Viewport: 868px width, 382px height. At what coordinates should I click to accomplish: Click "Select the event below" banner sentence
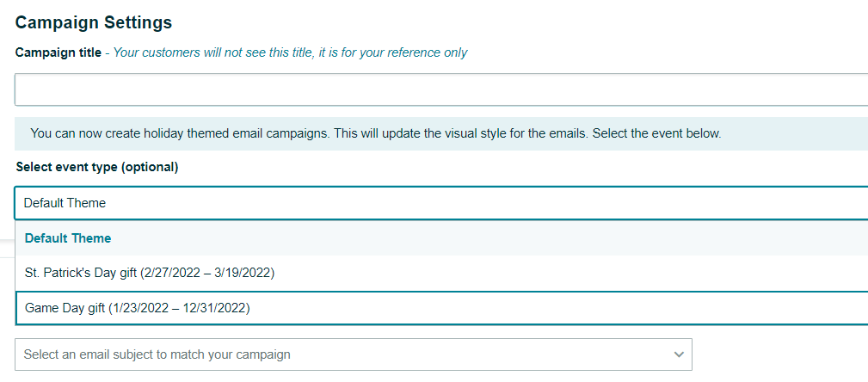click(x=656, y=133)
